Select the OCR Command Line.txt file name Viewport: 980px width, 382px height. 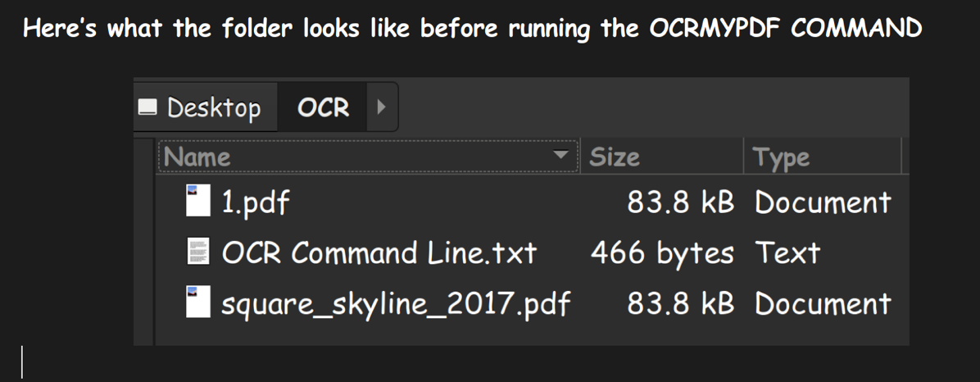click(379, 253)
